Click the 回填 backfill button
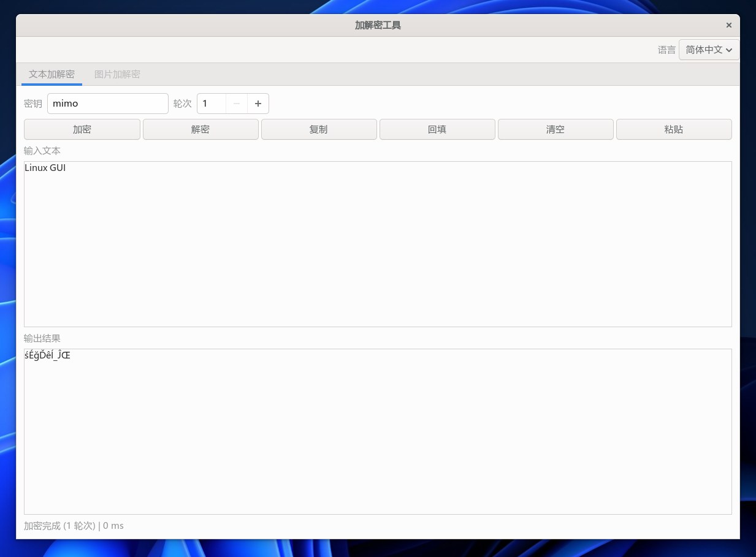The image size is (756, 557). pos(437,129)
